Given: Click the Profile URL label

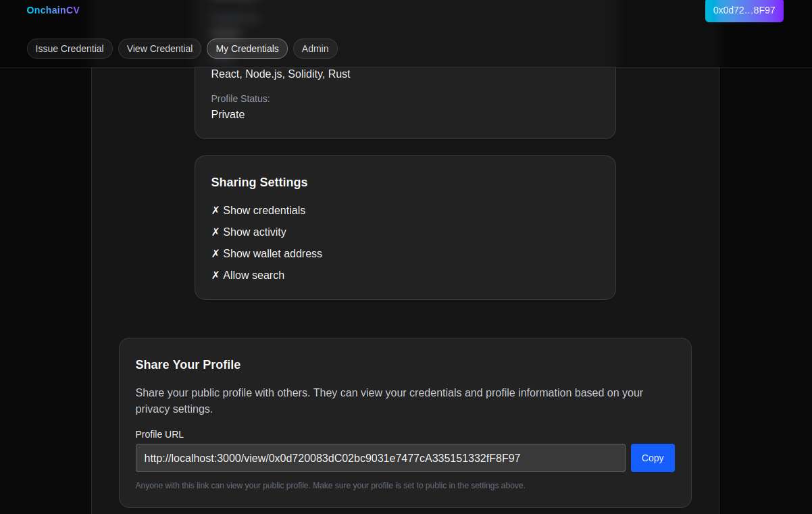Looking at the screenshot, I should pyautogui.click(x=159, y=434).
